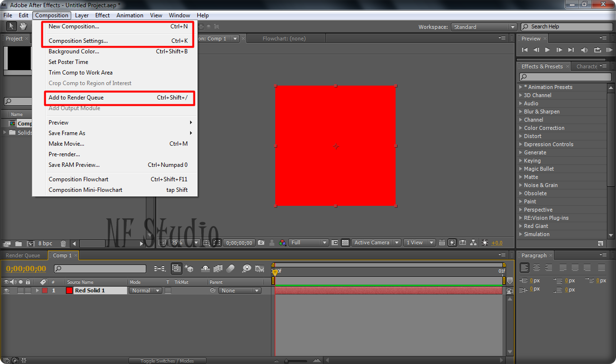Toggle Mask and Shape Path Visibility icon

(x=217, y=242)
